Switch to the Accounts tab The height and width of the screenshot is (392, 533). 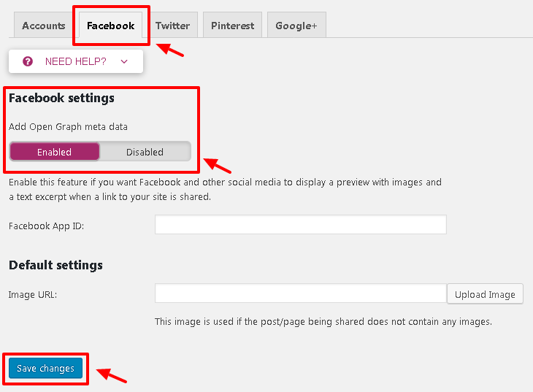pos(44,26)
